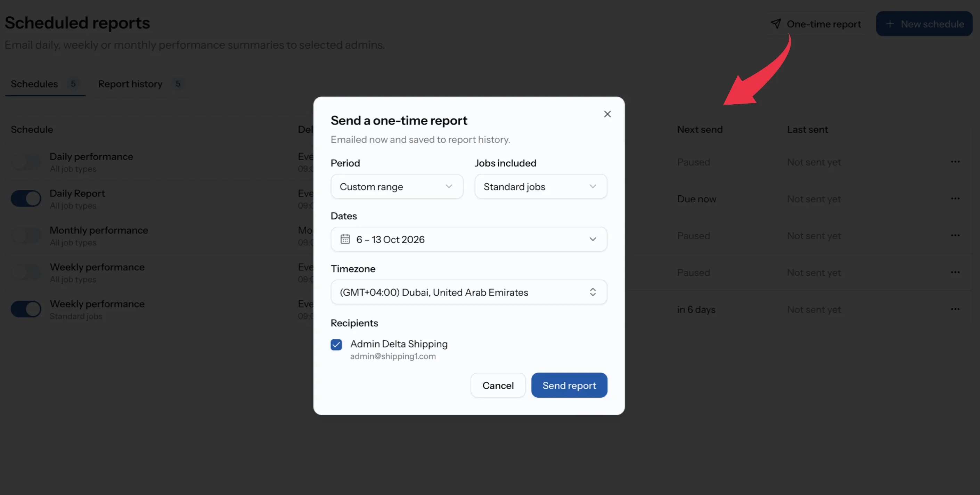
Task: Click the Schedule column header
Action: click(x=32, y=129)
